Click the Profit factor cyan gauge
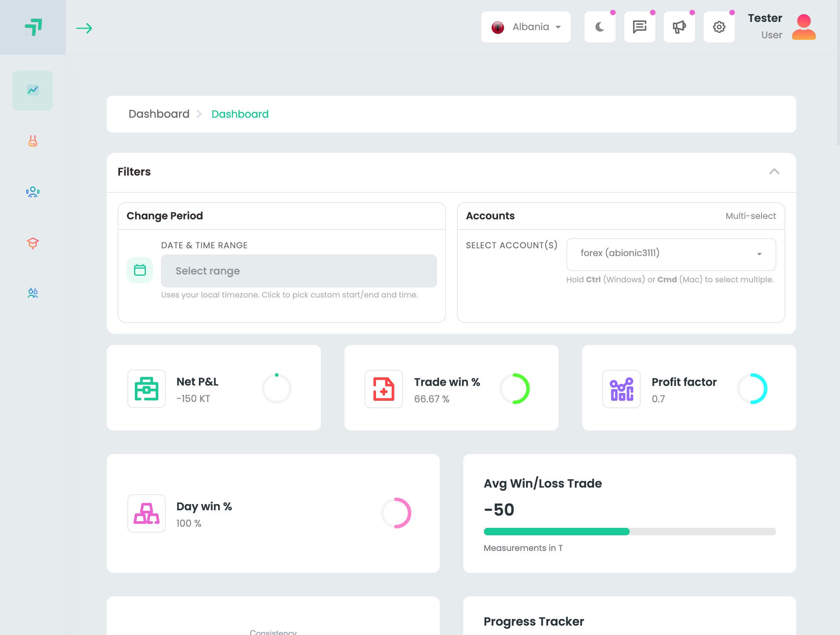Viewport: 840px width, 635px height. point(752,389)
